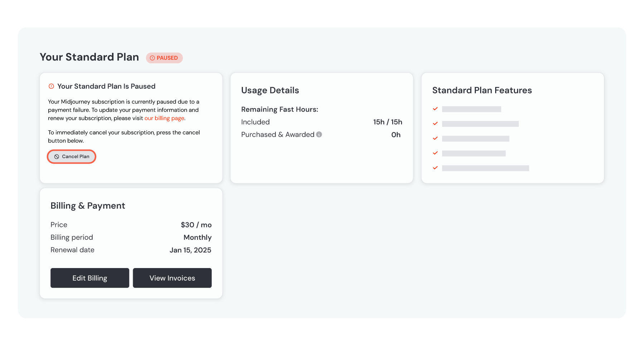Click the Edit Billing button
Viewport: 644px width, 340px height.
90,278
